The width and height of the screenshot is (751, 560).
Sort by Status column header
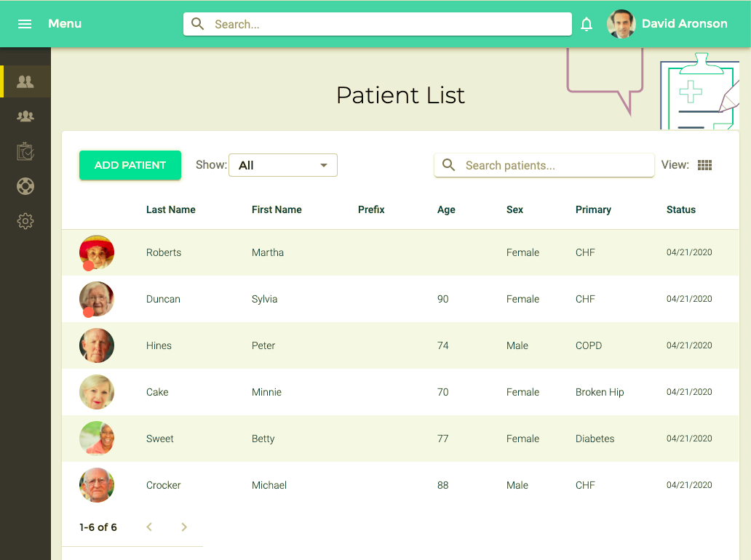click(x=681, y=209)
